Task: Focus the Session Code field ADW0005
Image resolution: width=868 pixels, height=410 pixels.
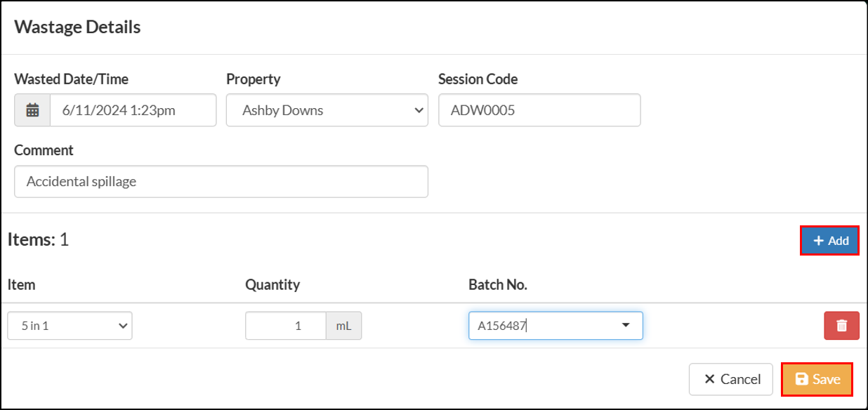Action: [x=539, y=110]
